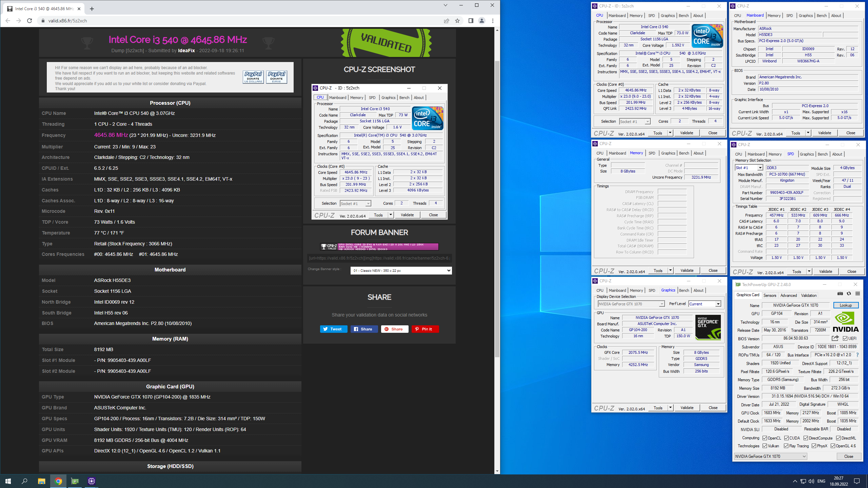The height and width of the screenshot is (488, 868).
Task: Click forum banner thumbnail image
Action: coord(379,247)
